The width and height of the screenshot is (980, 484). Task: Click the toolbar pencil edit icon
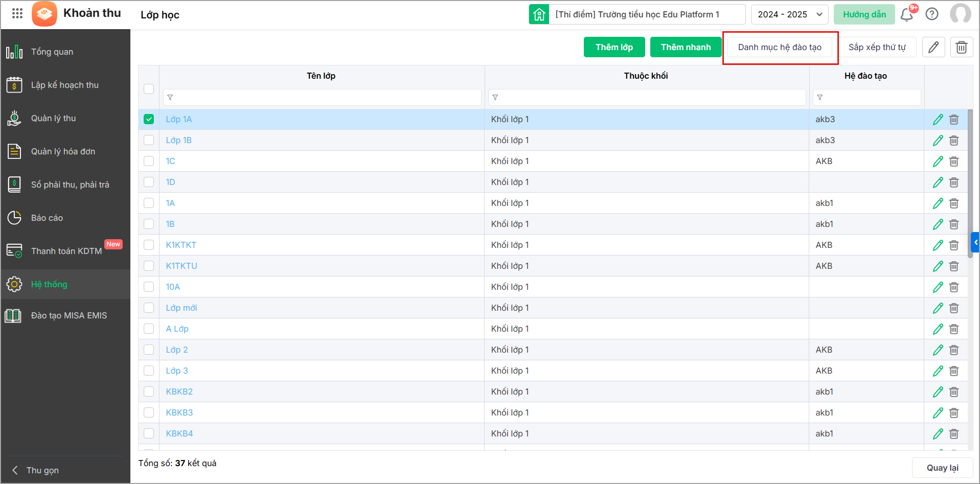933,47
